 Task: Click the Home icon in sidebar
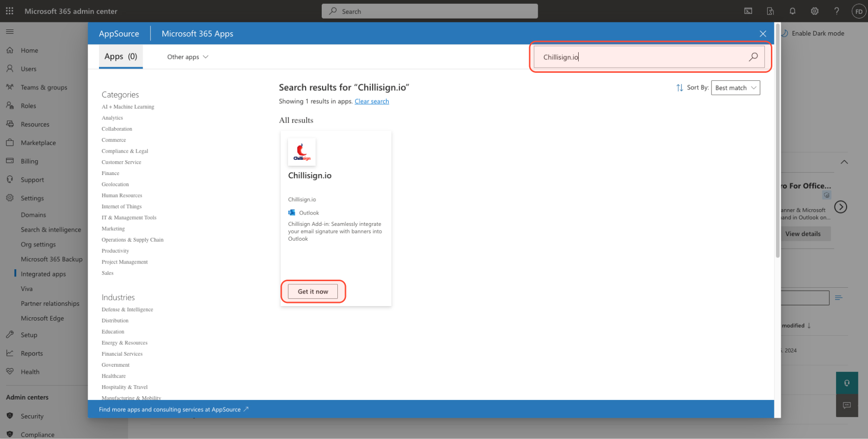10,50
